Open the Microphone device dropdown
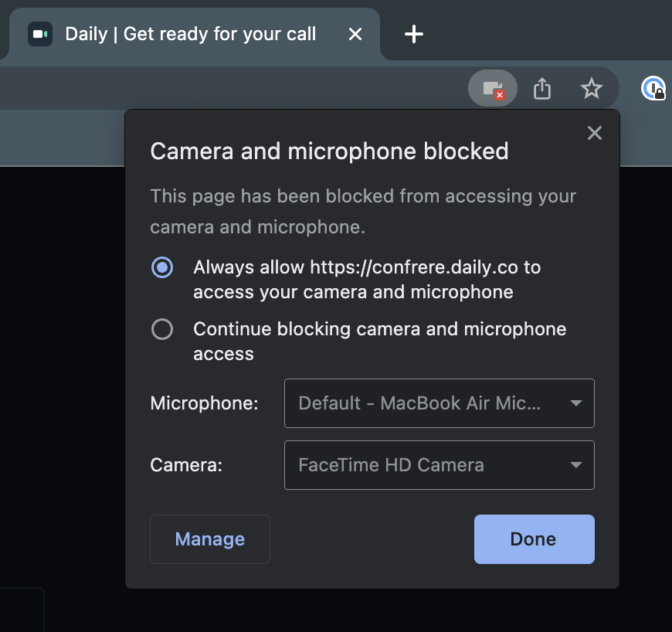This screenshot has height=632, width=672. point(440,403)
